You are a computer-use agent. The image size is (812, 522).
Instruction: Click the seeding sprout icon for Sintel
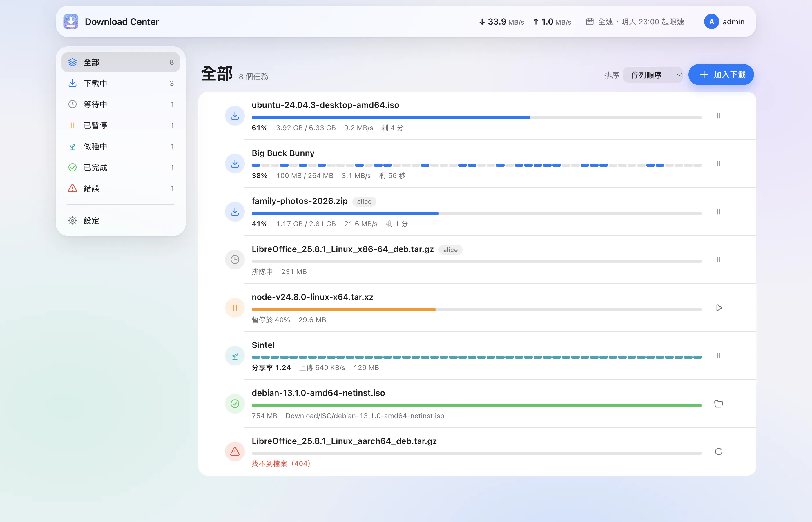pyautogui.click(x=235, y=356)
